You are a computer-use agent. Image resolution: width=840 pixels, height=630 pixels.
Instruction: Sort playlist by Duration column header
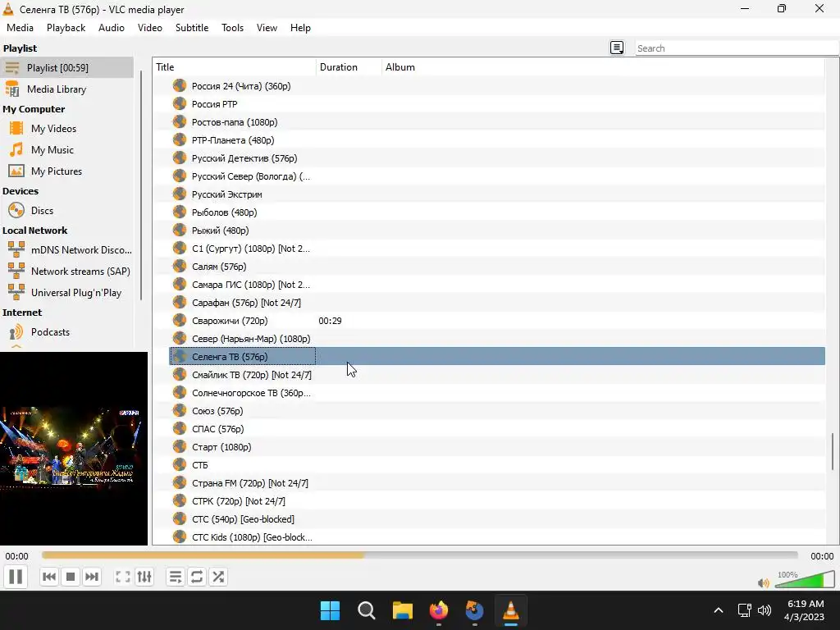point(349,67)
